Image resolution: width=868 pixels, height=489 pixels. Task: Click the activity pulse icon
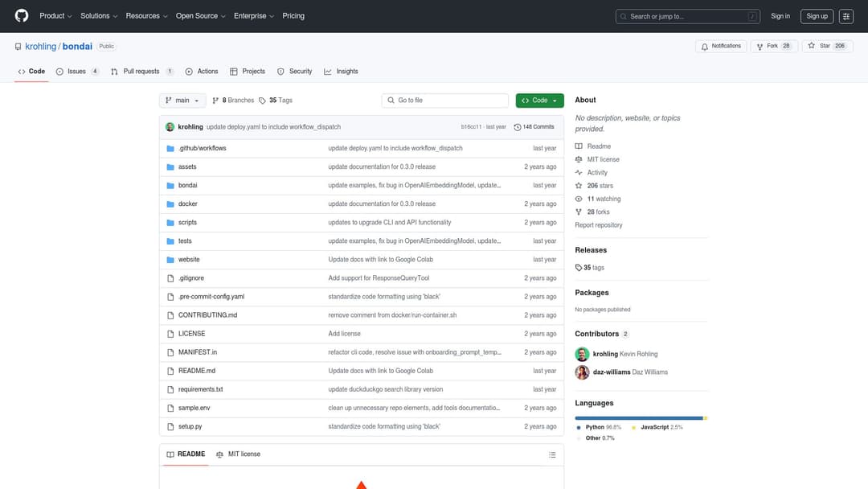(x=579, y=172)
